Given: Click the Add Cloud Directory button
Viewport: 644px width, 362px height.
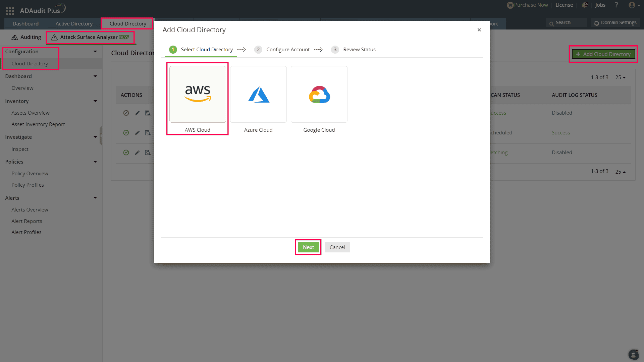Looking at the screenshot, I should (x=603, y=54).
